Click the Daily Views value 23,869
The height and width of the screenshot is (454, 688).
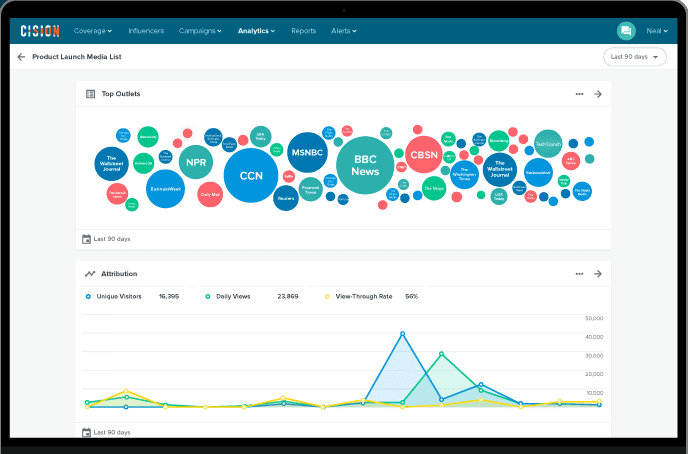pyautogui.click(x=288, y=297)
